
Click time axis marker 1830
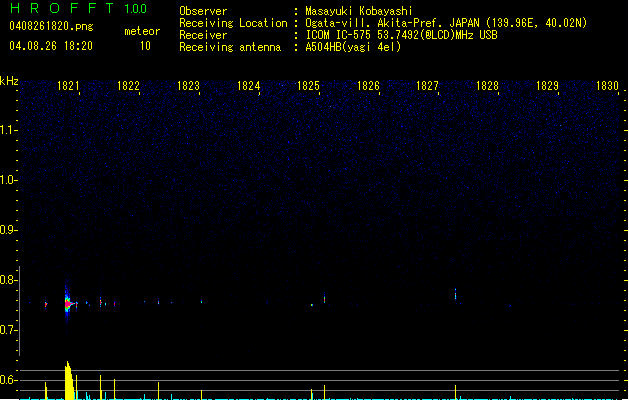click(x=607, y=86)
